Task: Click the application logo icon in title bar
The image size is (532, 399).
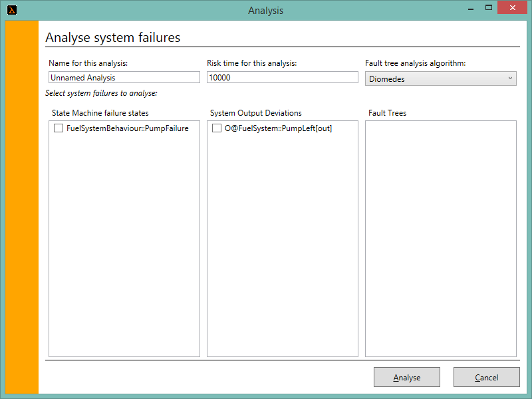Action: point(12,10)
